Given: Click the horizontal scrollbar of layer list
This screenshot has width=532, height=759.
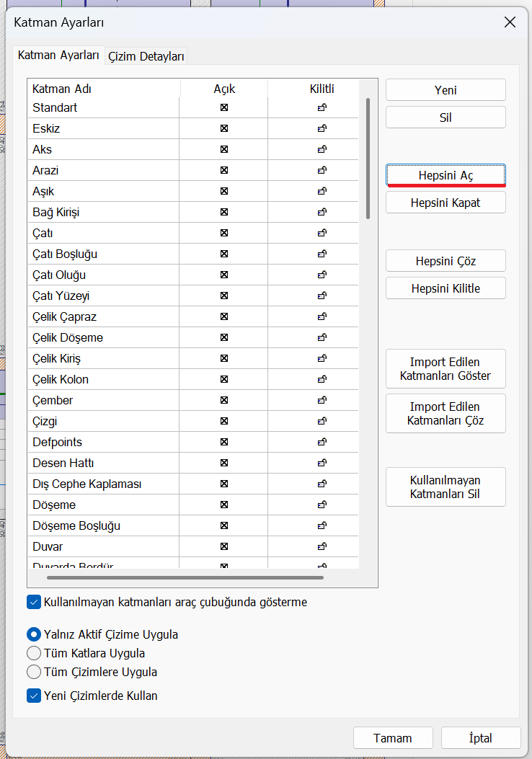Looking at the screenshot, I should (185, 577).
